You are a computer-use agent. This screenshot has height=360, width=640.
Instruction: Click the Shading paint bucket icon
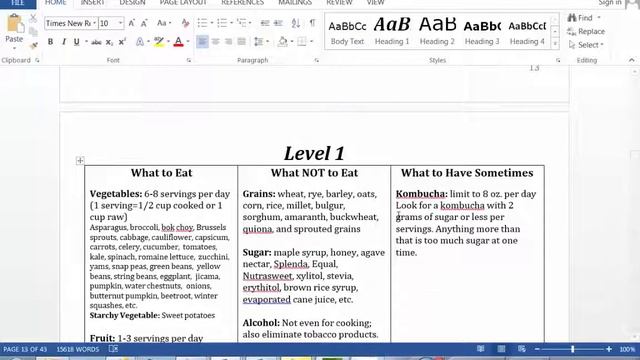(282, 42)
